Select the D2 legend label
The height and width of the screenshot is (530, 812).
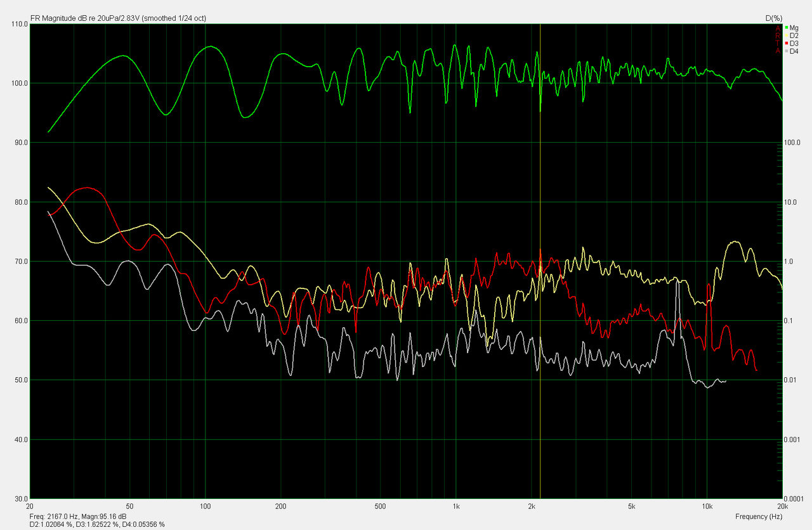[794, 36]
